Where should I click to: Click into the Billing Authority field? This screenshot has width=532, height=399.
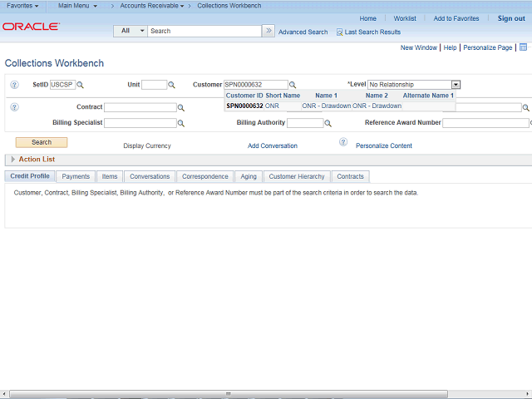pos(305,123)
